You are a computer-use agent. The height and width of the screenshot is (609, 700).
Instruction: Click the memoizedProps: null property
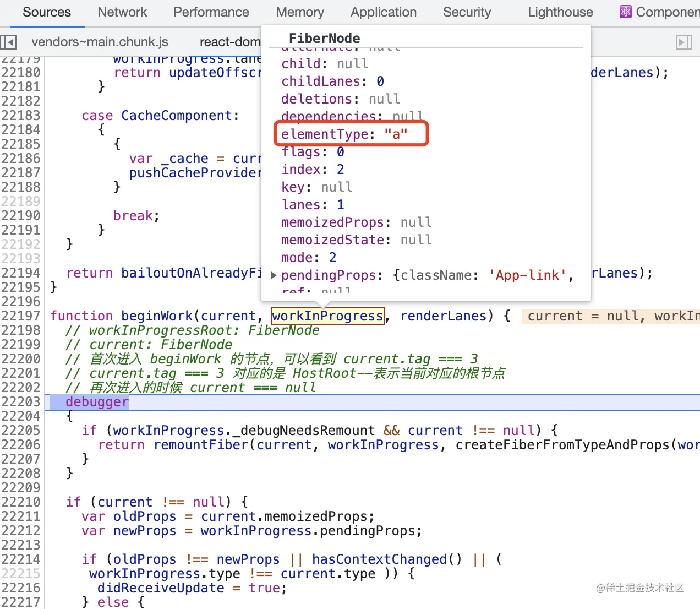[356, 222]
